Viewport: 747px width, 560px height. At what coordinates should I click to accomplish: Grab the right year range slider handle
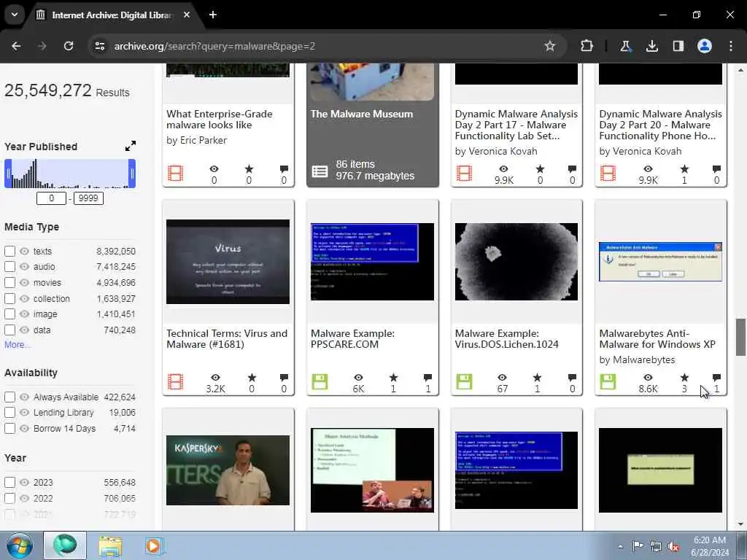click(132, 174)
